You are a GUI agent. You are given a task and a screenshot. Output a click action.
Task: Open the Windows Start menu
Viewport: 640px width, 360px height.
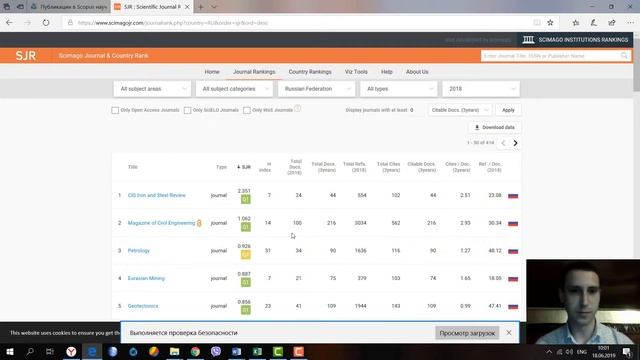pos(10,351)
